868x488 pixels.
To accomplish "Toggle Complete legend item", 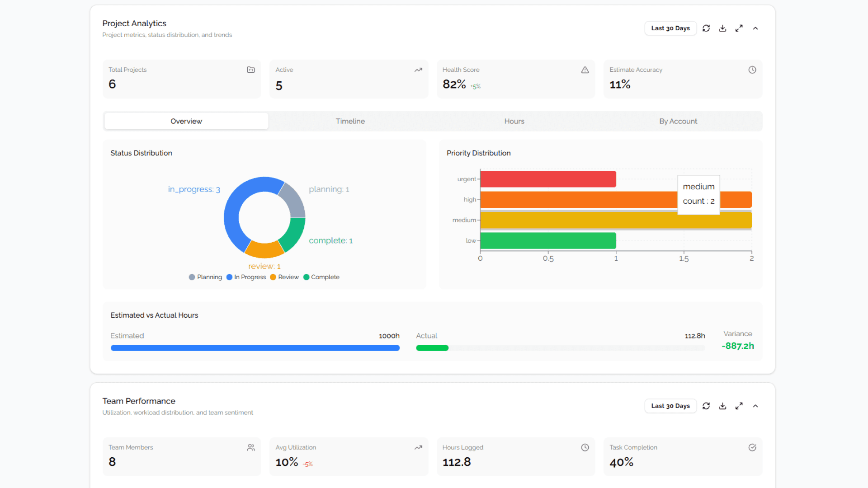I will [321, 277].
